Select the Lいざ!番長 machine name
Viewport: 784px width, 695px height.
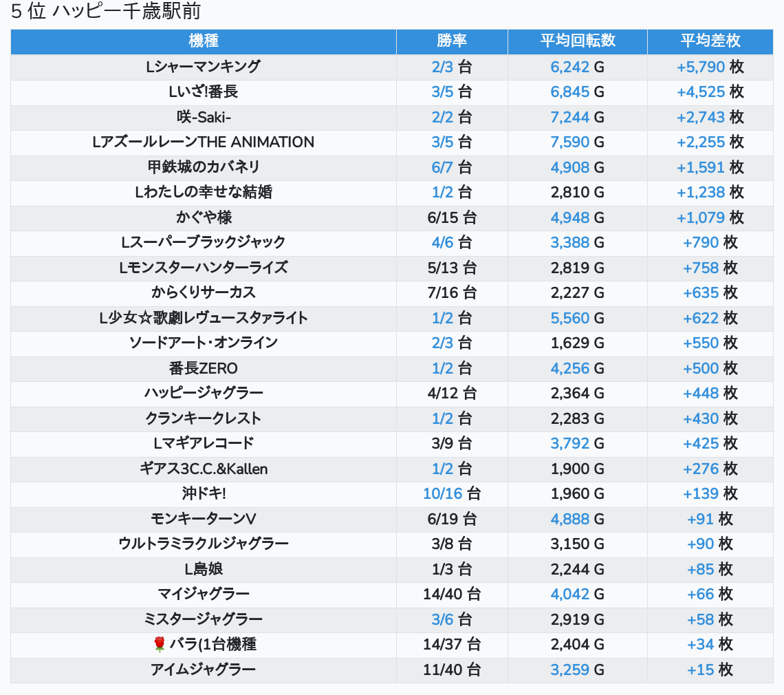pyautogui.click(x=204, y=92)
